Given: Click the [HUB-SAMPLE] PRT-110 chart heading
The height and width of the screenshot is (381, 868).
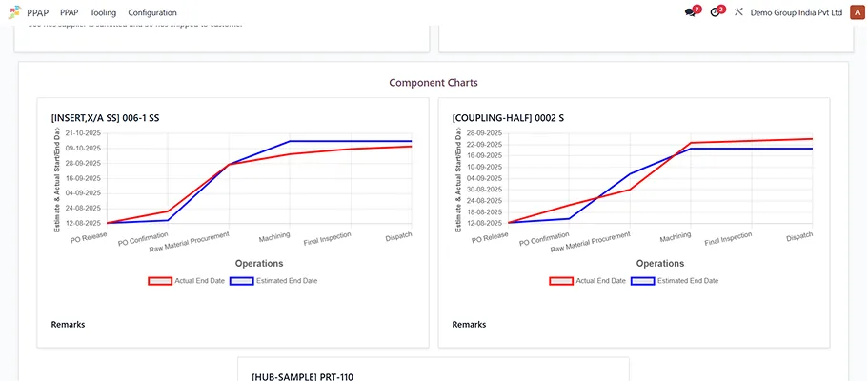Looking at the screenshot, I should 302,377.
